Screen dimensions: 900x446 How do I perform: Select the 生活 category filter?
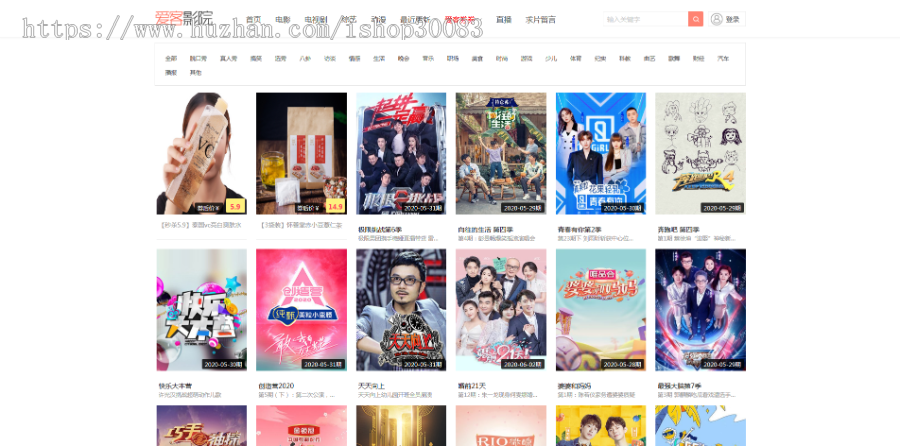click(x=379, y=59)
